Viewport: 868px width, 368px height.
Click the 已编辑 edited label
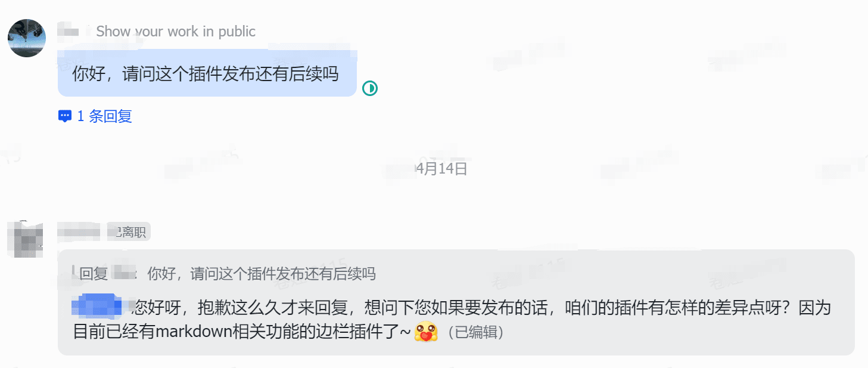(x=475, y=333)
